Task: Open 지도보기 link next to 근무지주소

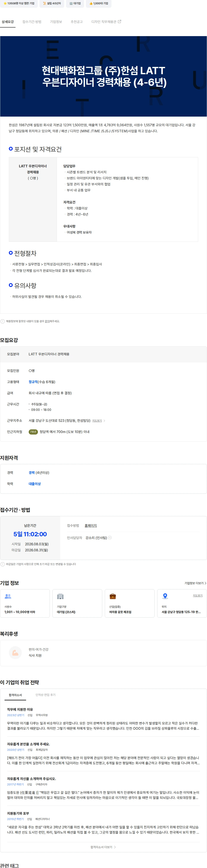Action: pyautogui.click(x=97, y=421)
